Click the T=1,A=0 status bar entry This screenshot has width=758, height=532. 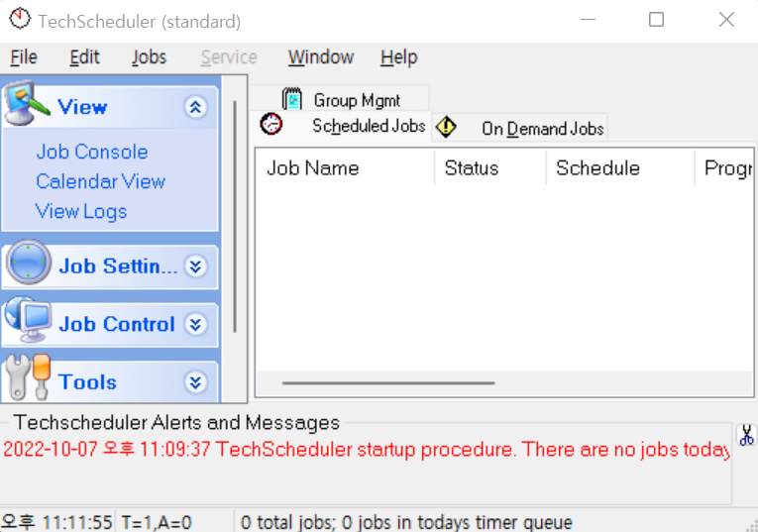(x=157, y=522)
